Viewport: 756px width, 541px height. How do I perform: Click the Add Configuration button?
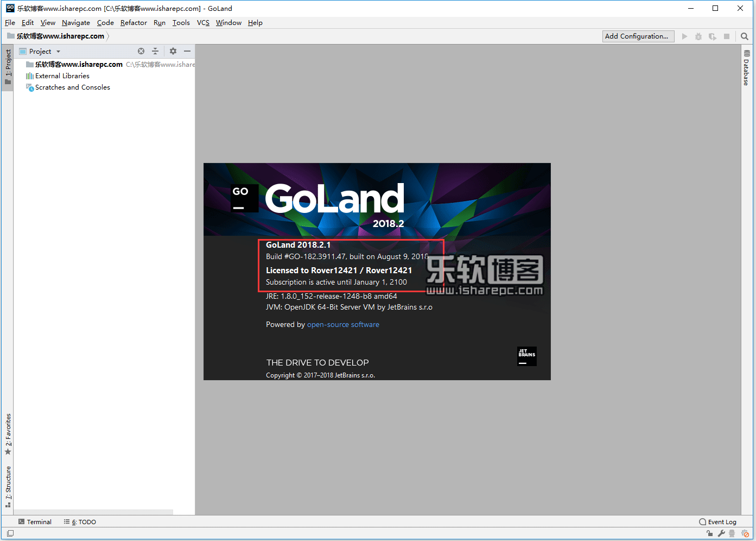pyautogui.click(x=638, y=36)
